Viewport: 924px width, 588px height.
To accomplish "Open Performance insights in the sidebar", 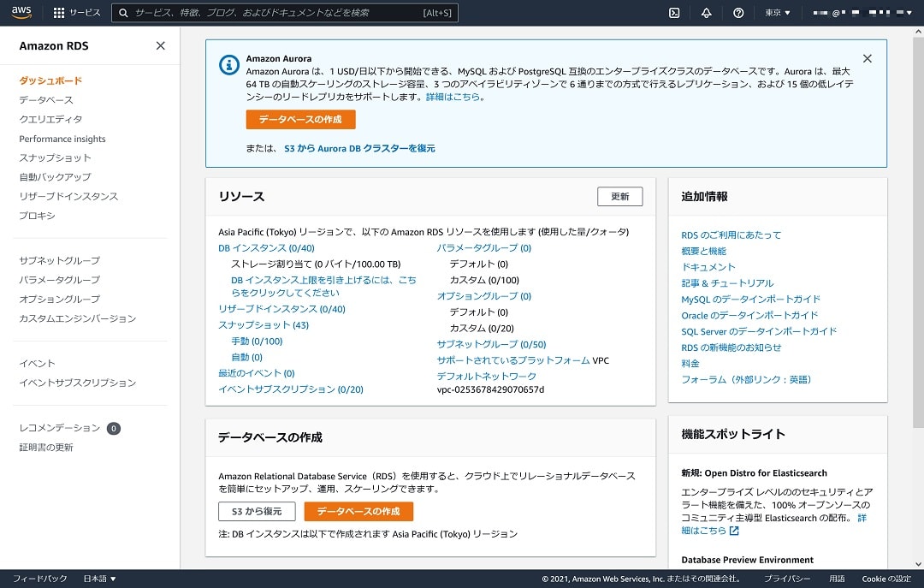I will pyautogui.click(x=62, y=139).
